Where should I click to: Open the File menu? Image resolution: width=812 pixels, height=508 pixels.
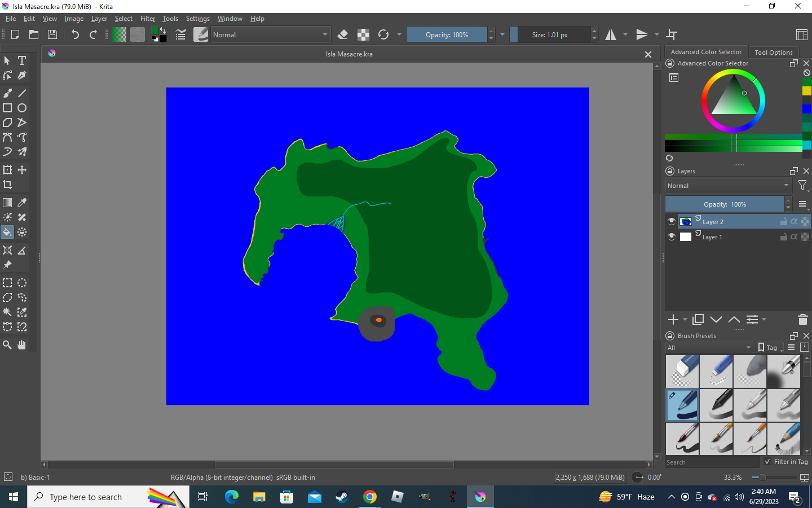pyautogui.click(x=11, y=19)
